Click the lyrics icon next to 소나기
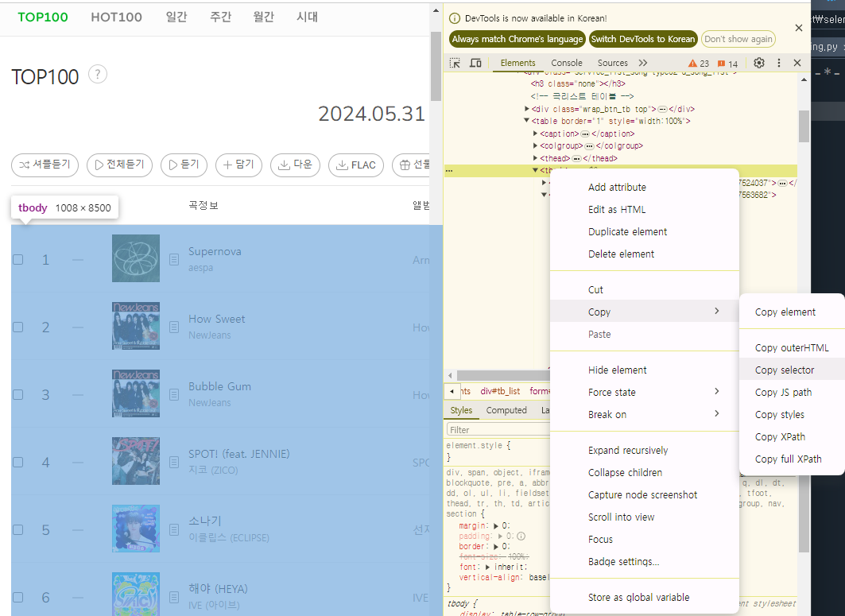The width and height of the screenshot is (845, 616). pos(174,530)
